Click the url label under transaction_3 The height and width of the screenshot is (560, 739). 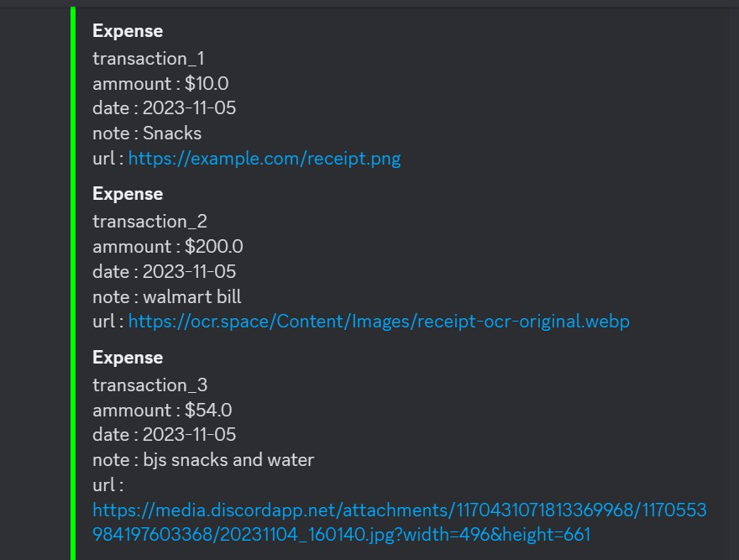click(x=108, y=485)
